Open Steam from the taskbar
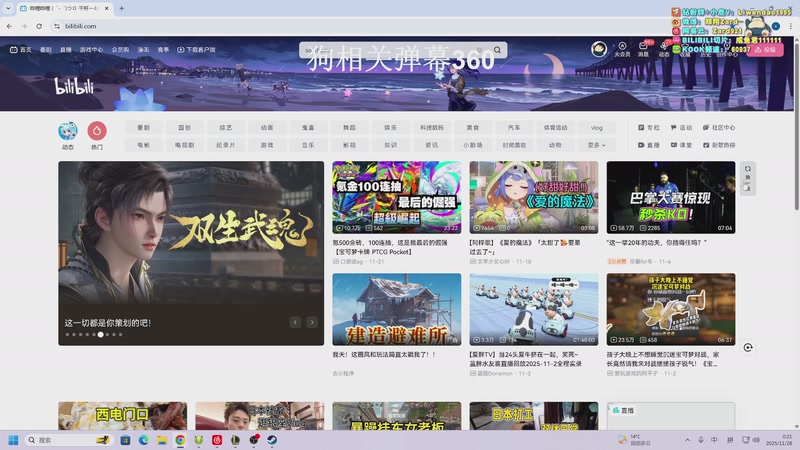800x450 pixels. [x=272, y=440]
